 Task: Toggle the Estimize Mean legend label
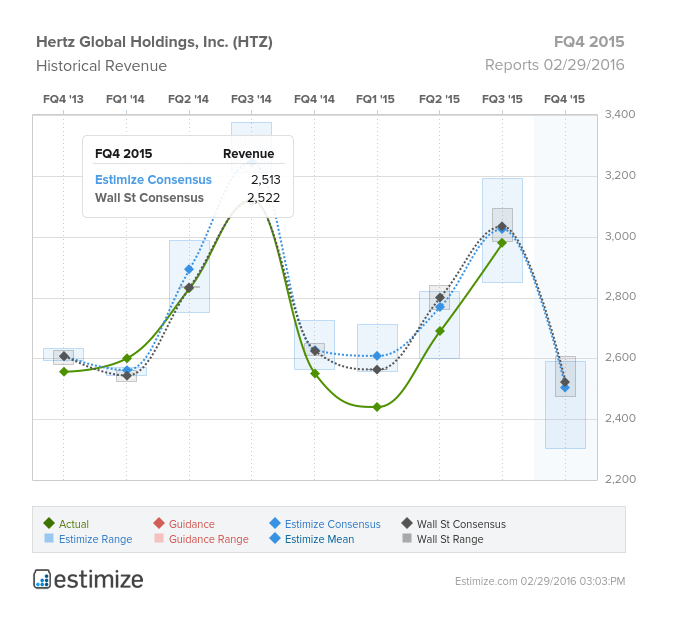[319, 539]
